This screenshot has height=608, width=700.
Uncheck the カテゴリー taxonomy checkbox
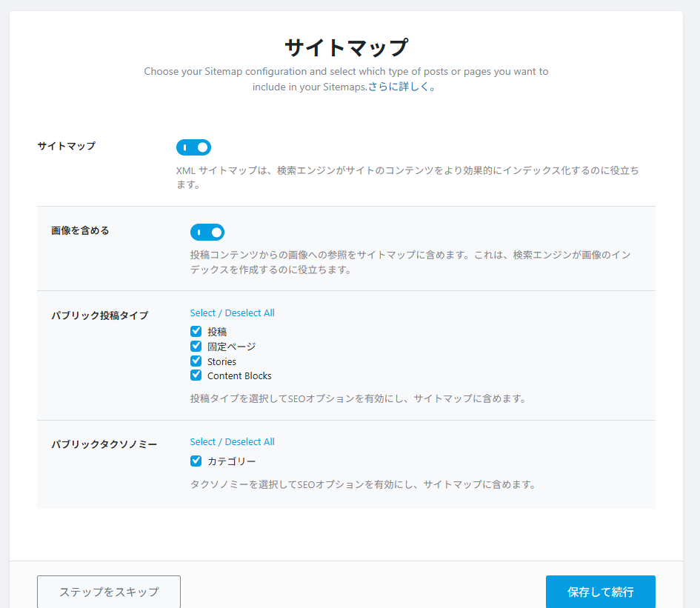tap(196, 461)
